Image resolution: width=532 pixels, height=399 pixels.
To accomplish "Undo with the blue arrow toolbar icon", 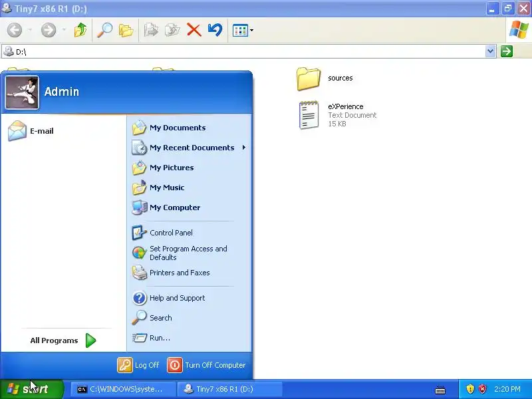I will click(x=215, y=30).
